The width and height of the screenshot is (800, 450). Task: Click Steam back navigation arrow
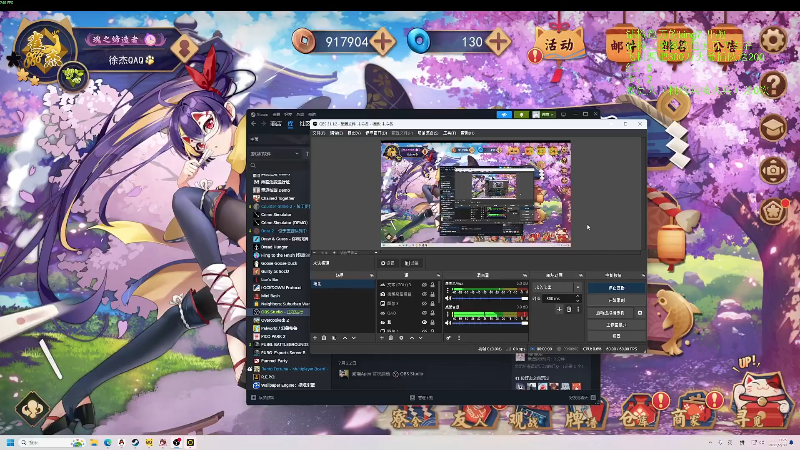pos(254,123)
